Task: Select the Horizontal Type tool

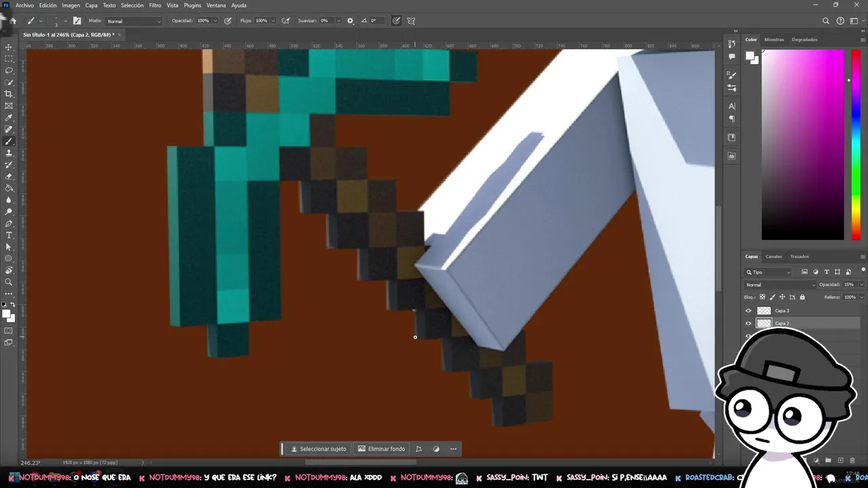Action: click(9, 235)
